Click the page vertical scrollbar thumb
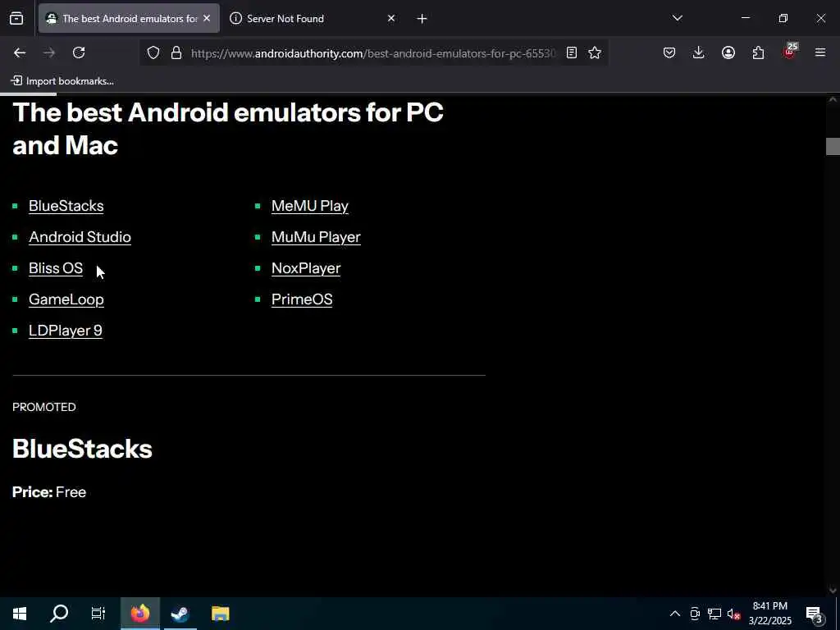Viewport: 840px width, 630px height. [x=833, y=146]
